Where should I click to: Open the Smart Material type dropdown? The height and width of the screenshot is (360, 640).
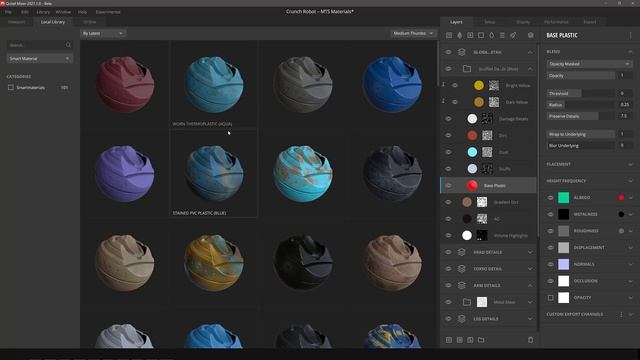click(x=40, y=58)
